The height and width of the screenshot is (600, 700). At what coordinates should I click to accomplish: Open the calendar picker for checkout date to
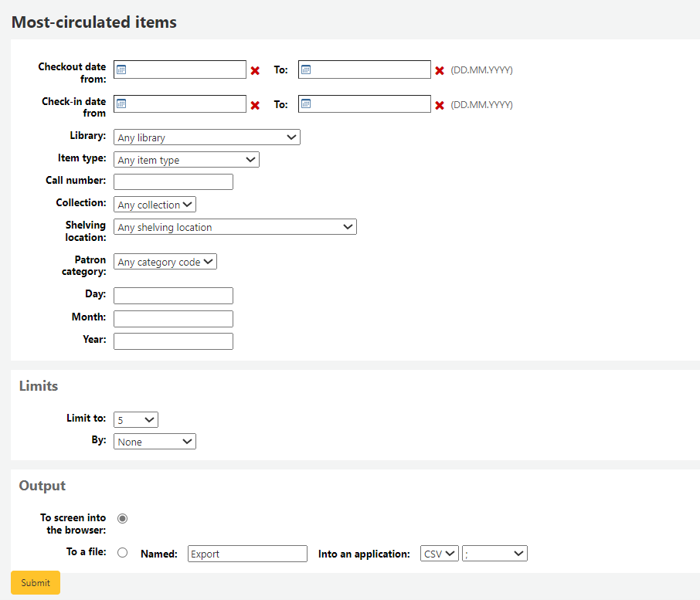[306, 69]
